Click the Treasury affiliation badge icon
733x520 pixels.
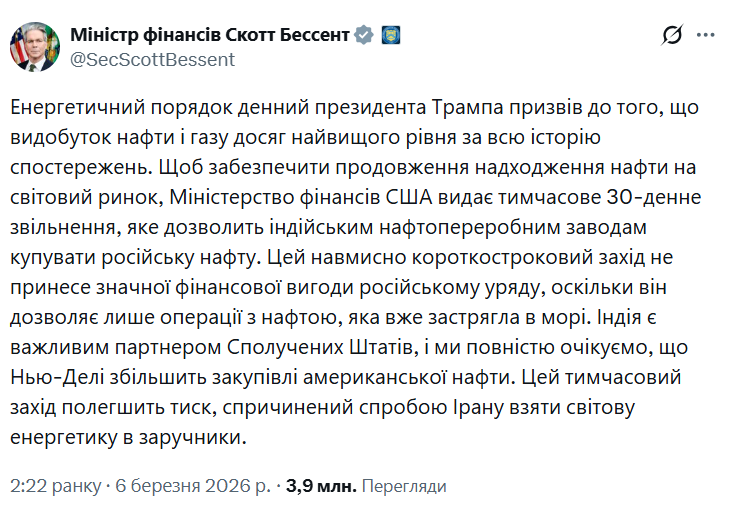coord(391,35)
